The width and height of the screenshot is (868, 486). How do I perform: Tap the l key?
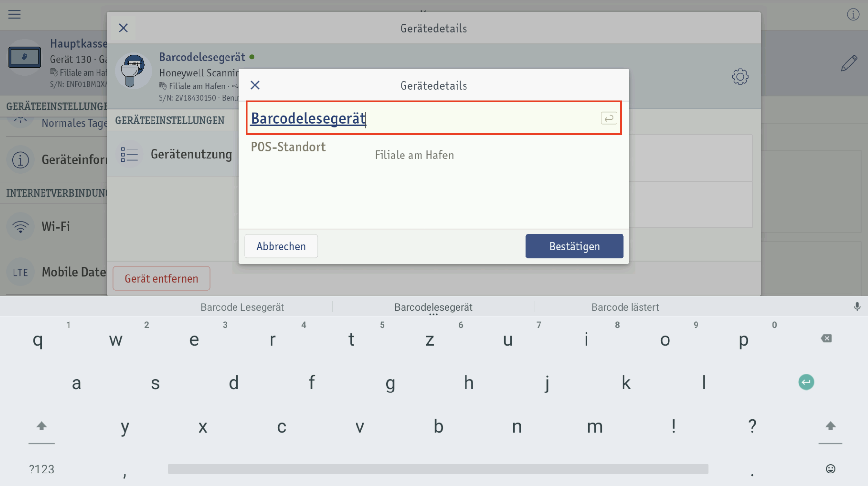click(704, 383)
